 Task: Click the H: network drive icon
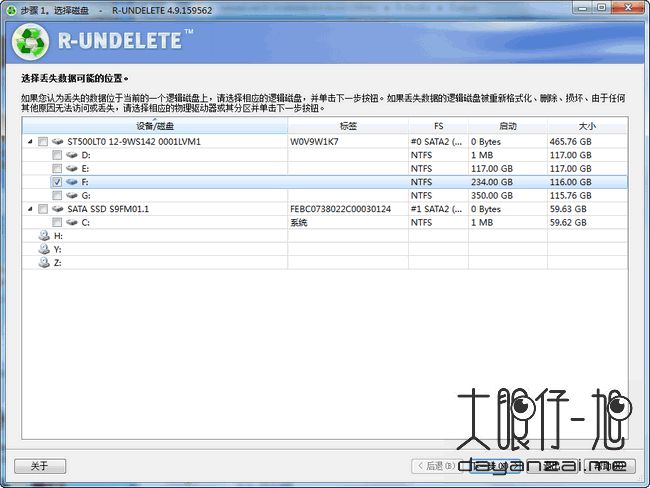click(44, 236)
